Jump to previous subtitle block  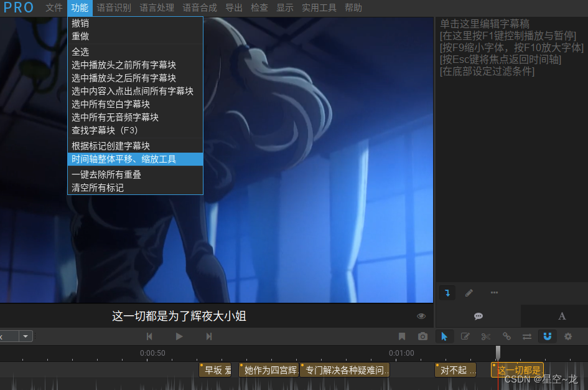[149, 336]
